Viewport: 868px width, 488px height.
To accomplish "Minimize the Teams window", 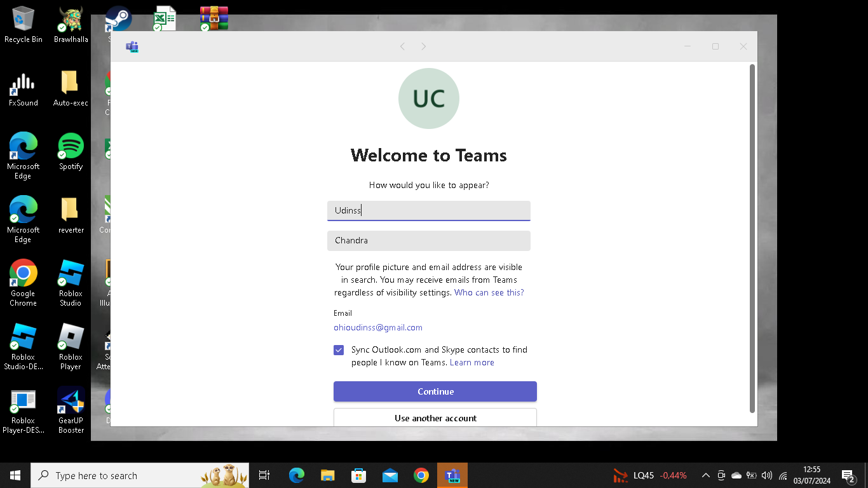I will 688,46.
